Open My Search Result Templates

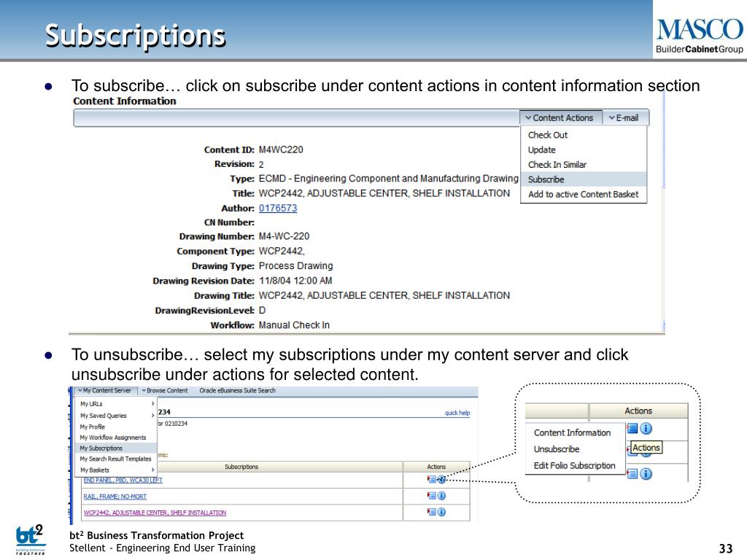pos(115,459)
